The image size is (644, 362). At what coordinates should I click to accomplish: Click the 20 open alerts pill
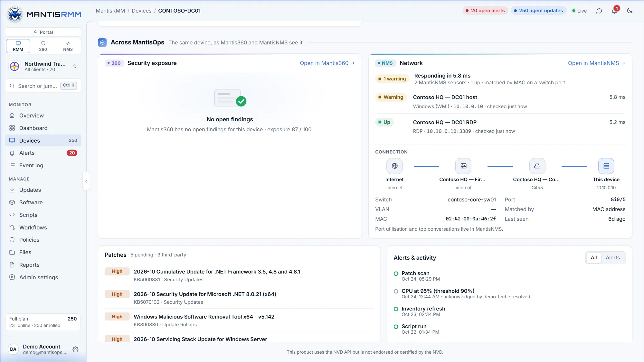click(x=485, y=11)
